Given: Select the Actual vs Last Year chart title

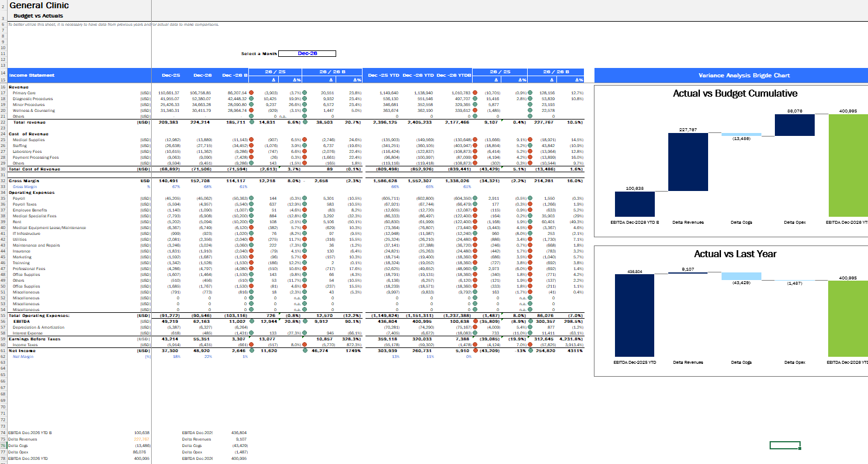Looking at the screenshot, I should (734, 254).
